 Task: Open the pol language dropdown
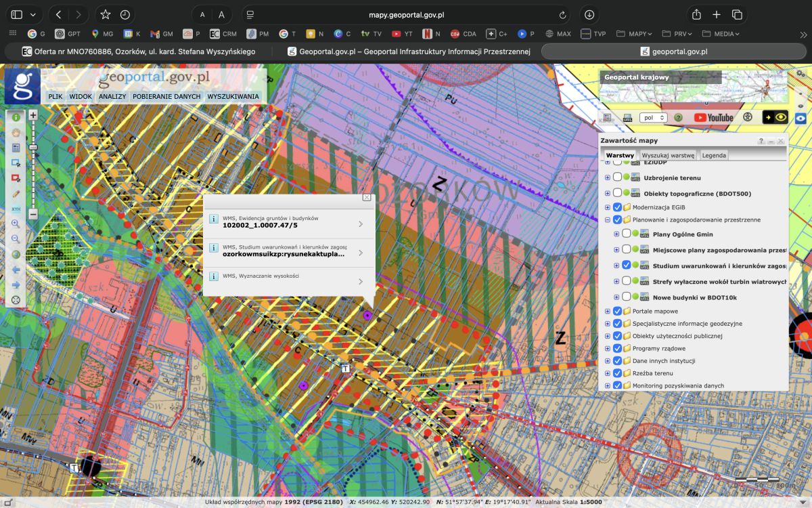click(653, 117)
